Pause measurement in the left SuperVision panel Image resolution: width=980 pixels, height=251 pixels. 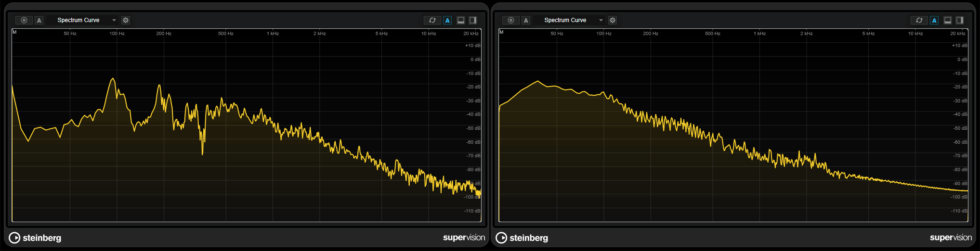tap(24, 20)
